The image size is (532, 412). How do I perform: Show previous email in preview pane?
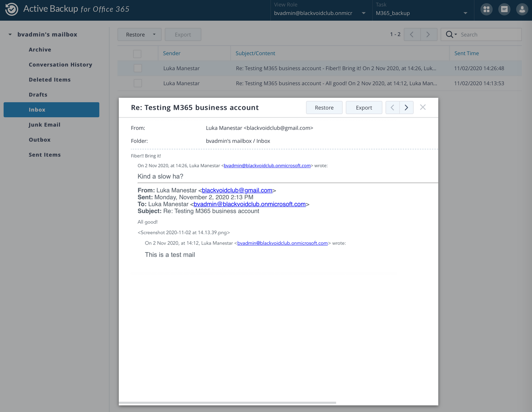point(393,107)
